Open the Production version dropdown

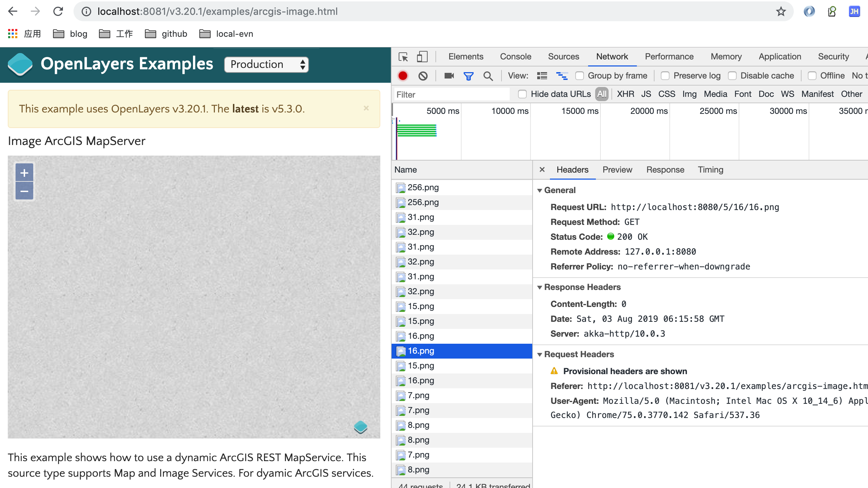click(x=266, y=64)
